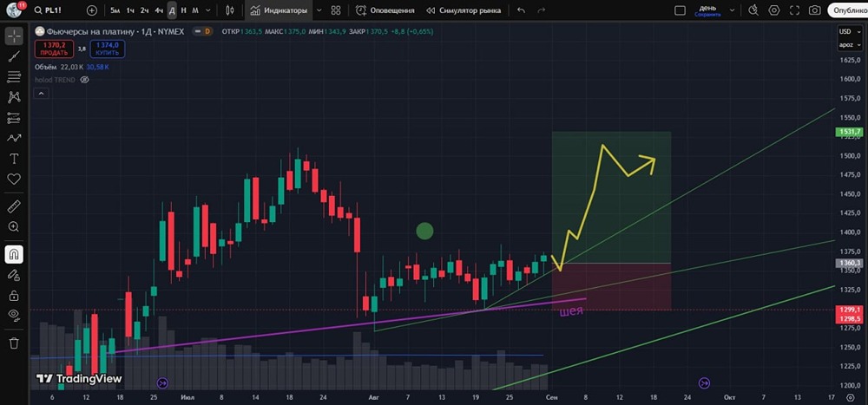Click the Опубликовать publish button
This screenshot has height=405, width=868.
(848, 10)
